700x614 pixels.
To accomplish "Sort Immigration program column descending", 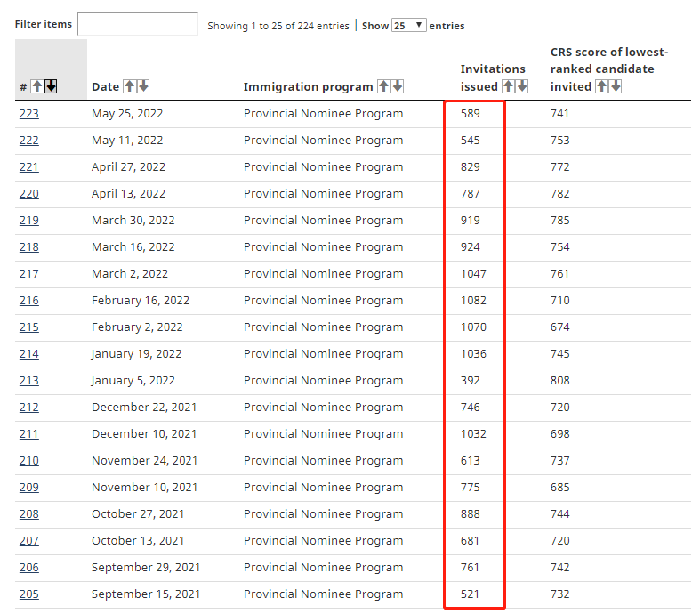I will [398, 86].
